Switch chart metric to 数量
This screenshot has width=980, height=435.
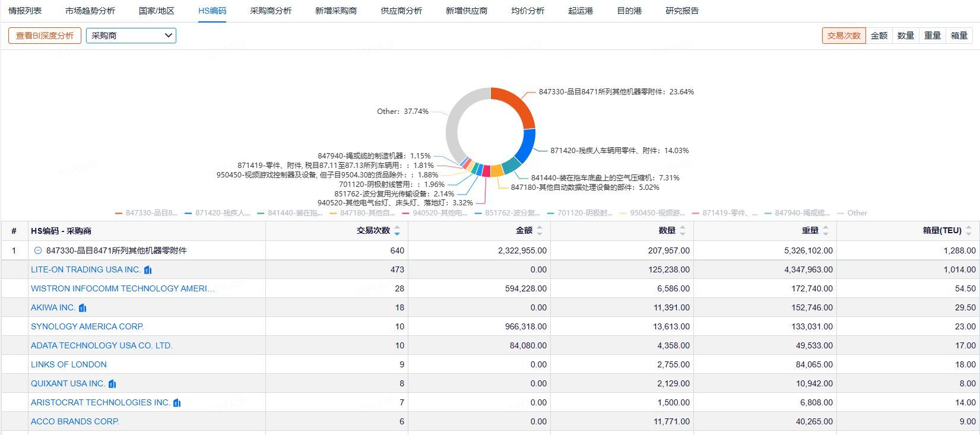(906, 36)
